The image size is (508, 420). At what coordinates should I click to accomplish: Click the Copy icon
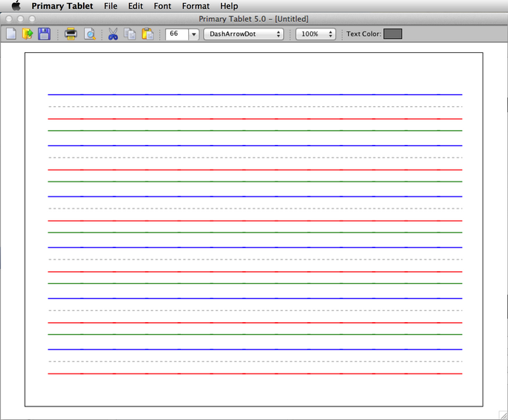pos(130,34)
